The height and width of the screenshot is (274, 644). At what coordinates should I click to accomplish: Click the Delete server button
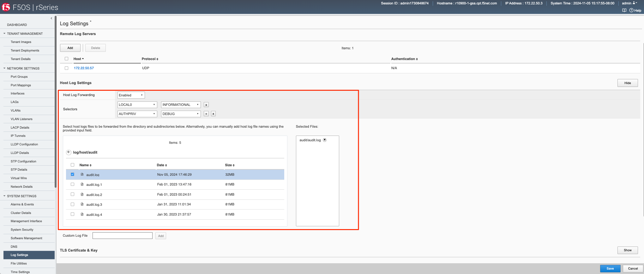click(95, 48)
